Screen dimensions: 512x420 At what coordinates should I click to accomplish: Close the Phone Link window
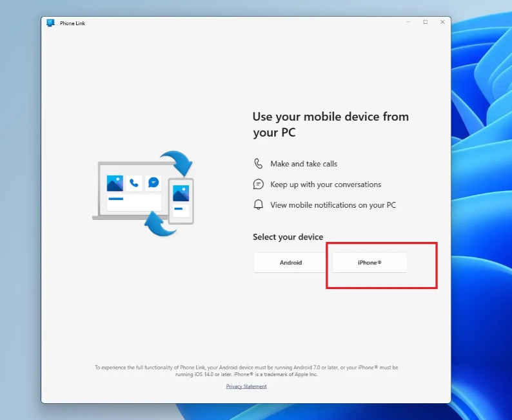point(442,22)
